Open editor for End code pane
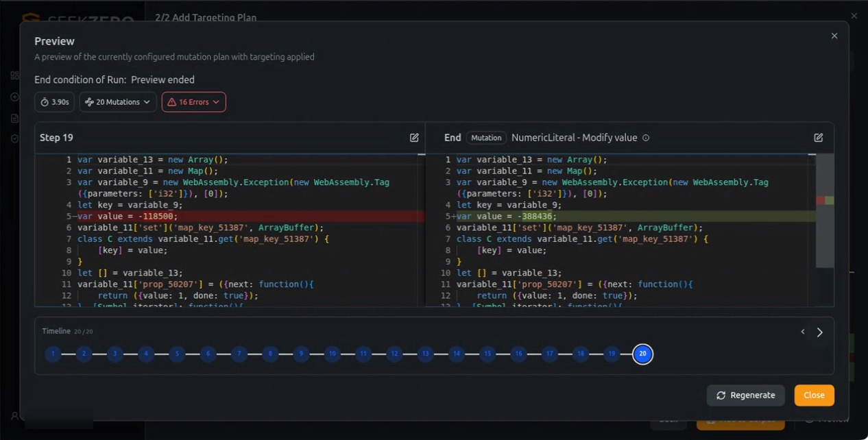The height and width of the screenshot is (440, 868). pos(818,138)
